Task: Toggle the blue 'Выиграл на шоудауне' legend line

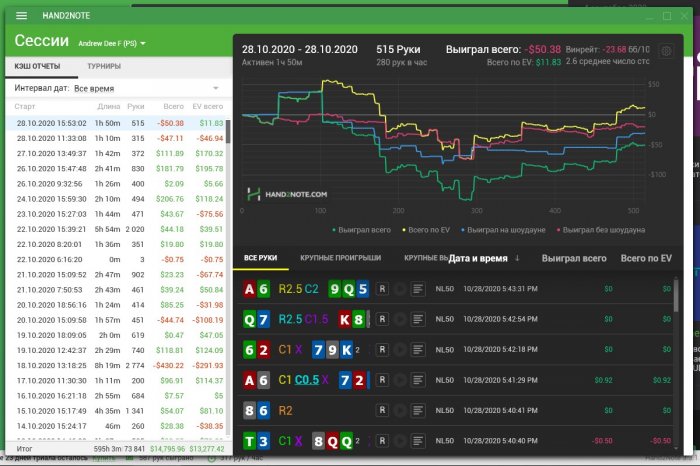Action: [x=503, y=230]
